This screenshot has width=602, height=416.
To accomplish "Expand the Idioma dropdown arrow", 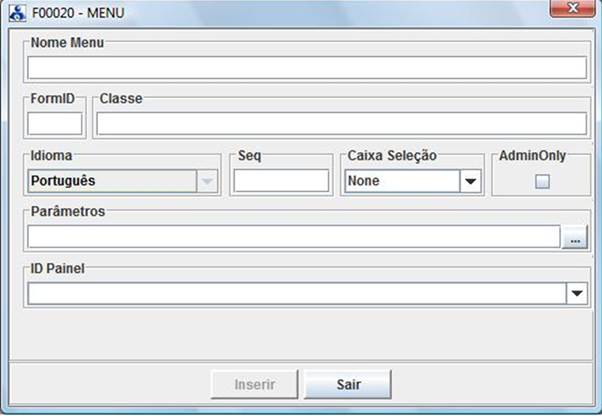I will point(206,181).
